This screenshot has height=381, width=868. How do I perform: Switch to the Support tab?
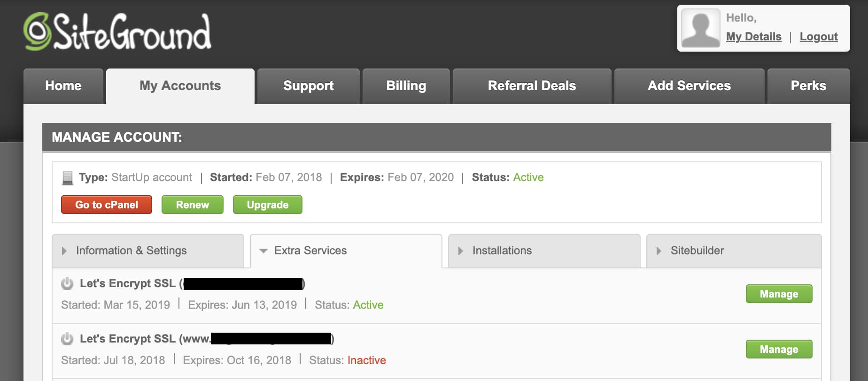coord(308,86)
